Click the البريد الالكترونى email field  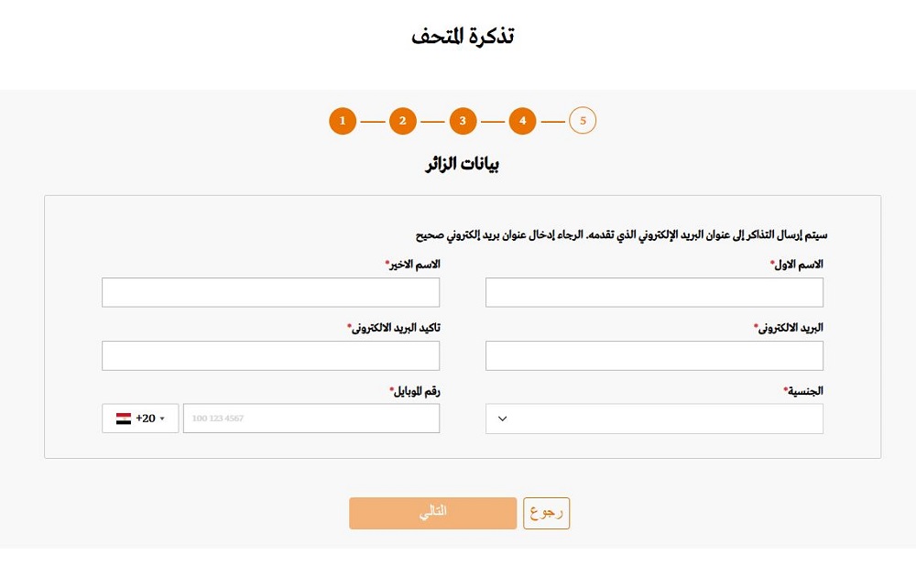[x=654, y=355]
